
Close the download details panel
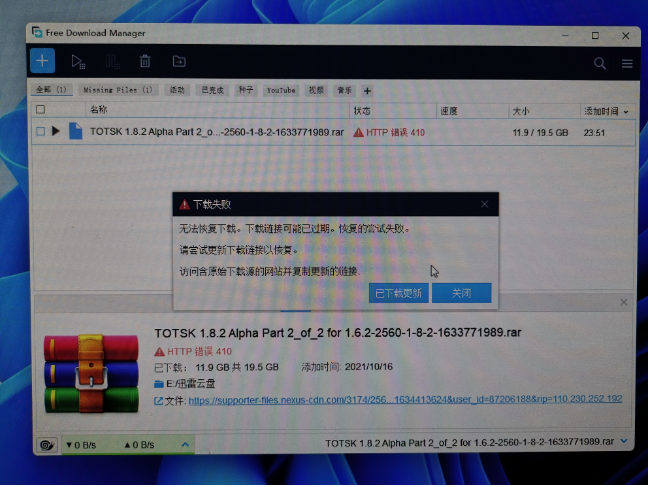point(624,302)
